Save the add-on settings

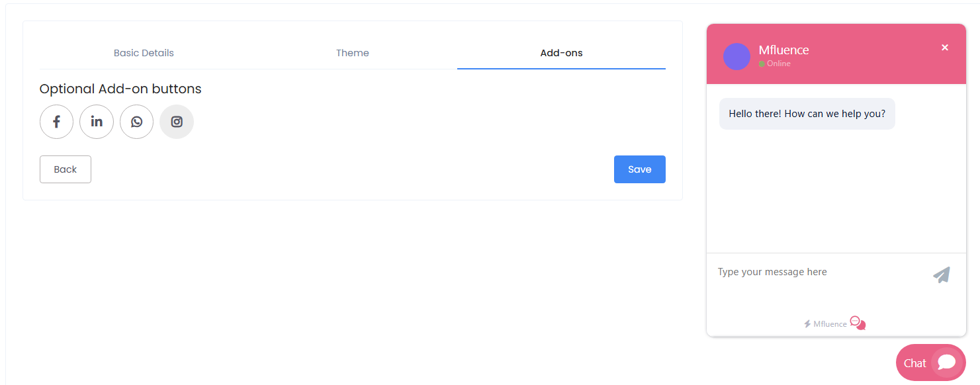(x=639, y=169)
